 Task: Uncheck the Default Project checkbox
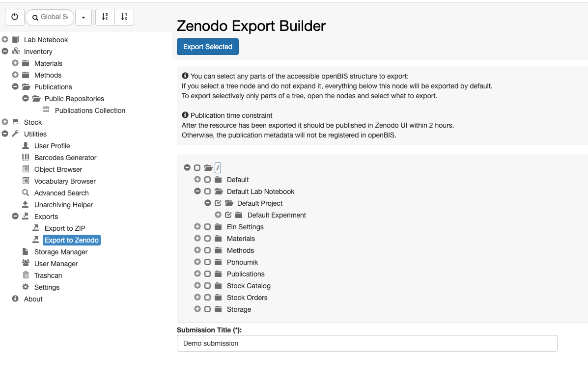point(218,203)
